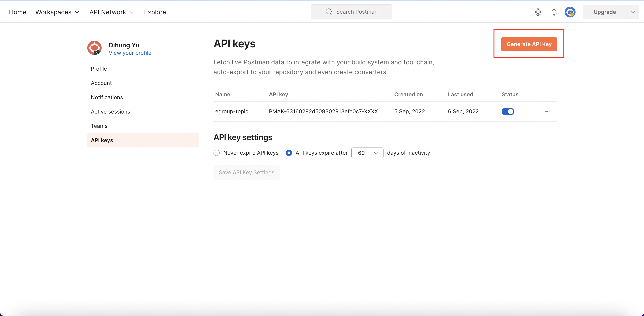644x316 pixels.
Task: Expand the Workspaces menu
Action: point(57,12)
